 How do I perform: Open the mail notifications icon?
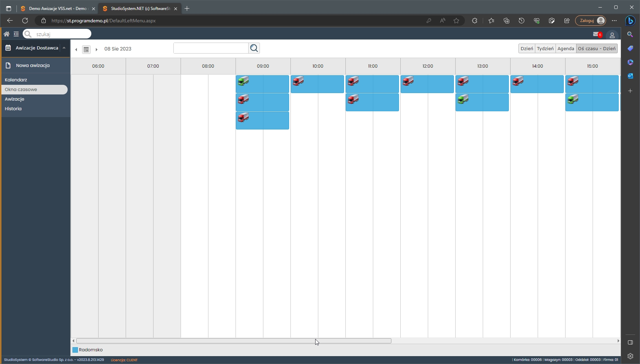597,34
